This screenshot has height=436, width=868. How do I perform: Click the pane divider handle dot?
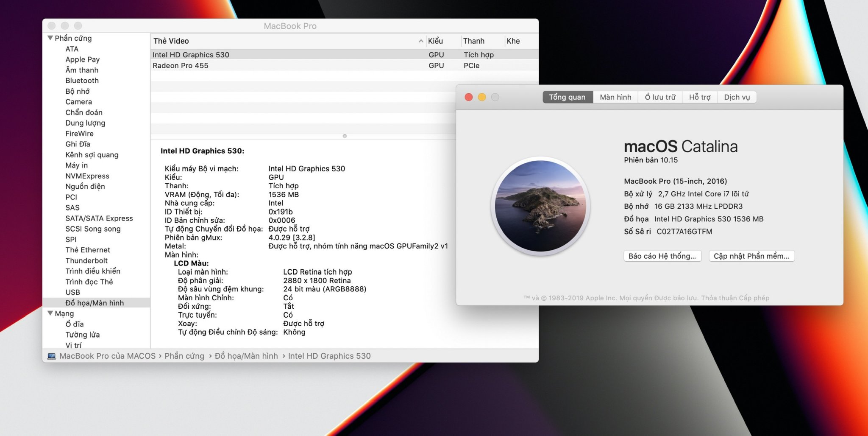click(x=345, y=136)
